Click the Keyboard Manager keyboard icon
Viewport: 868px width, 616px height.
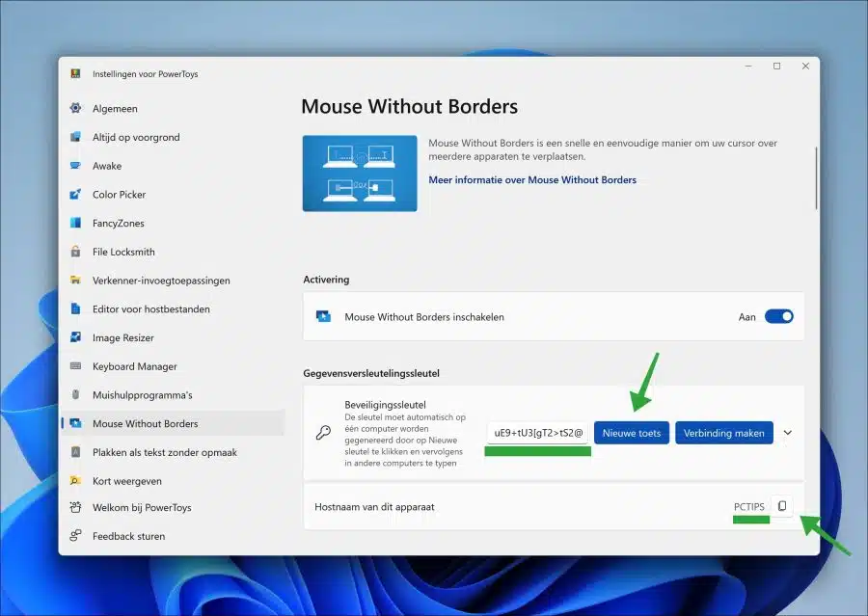[76, 365]
